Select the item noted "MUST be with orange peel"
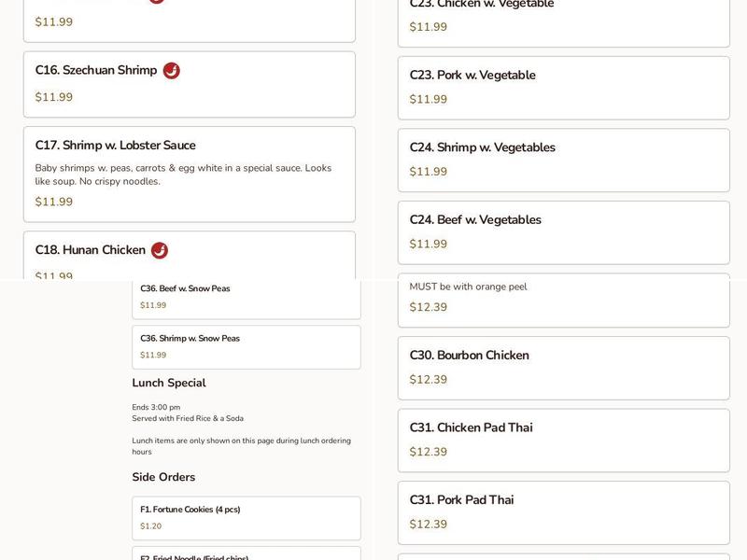This screenshot has height=560, width=747. pos(563,299)
